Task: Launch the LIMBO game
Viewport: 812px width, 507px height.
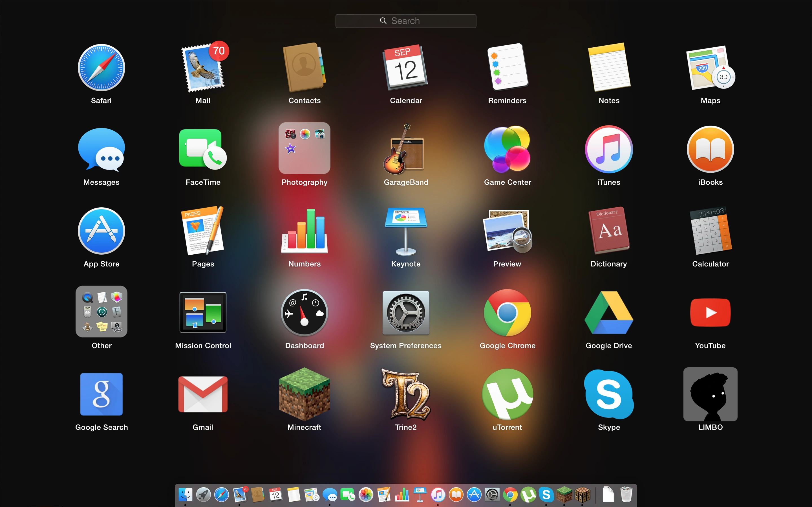Action: [710, 394]
